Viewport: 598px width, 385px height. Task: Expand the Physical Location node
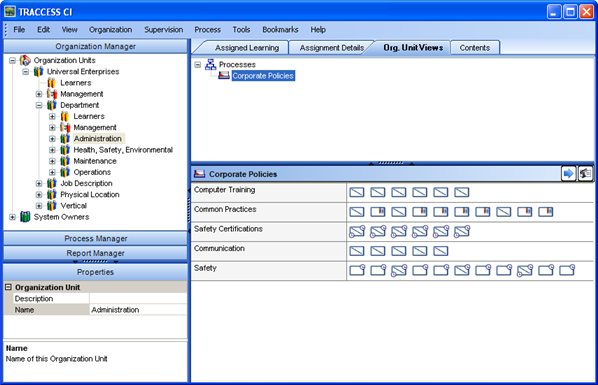(x=39, y=195)
